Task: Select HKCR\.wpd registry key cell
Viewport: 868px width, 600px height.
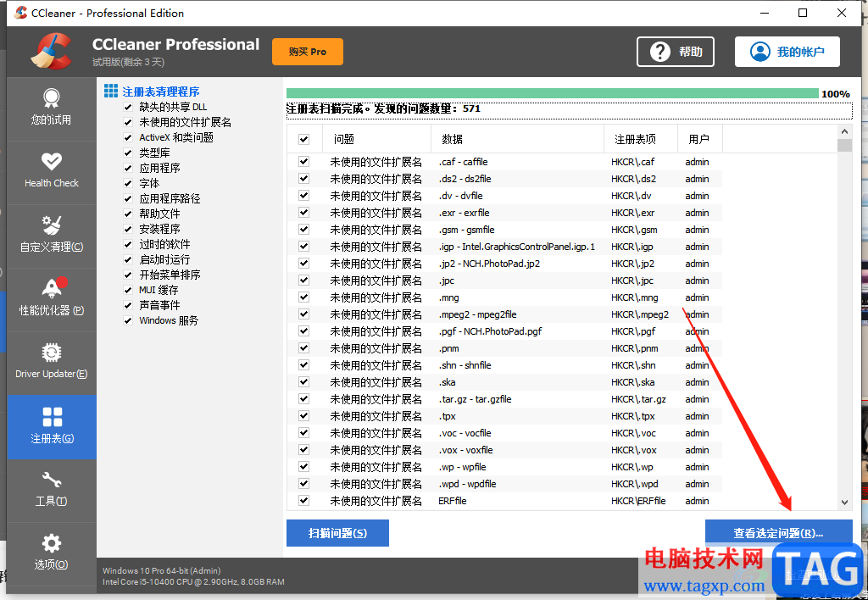Action: (634, 484)
